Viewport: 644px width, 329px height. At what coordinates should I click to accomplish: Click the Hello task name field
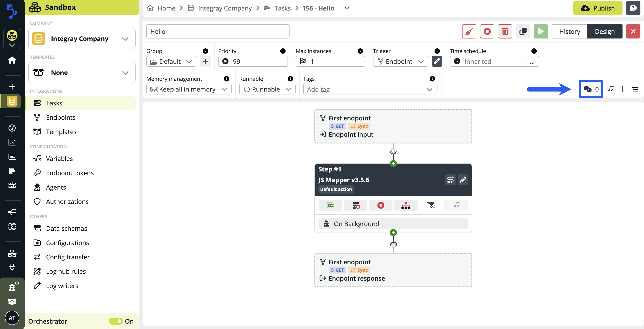(x=218, y=32)
